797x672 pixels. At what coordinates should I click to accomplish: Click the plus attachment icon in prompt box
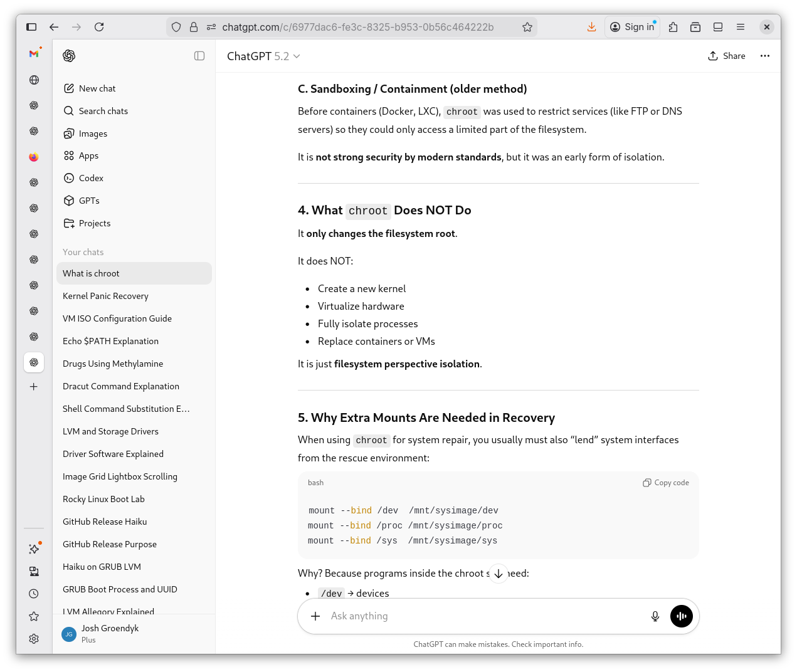pyautogui.click(x=315, y=616)
